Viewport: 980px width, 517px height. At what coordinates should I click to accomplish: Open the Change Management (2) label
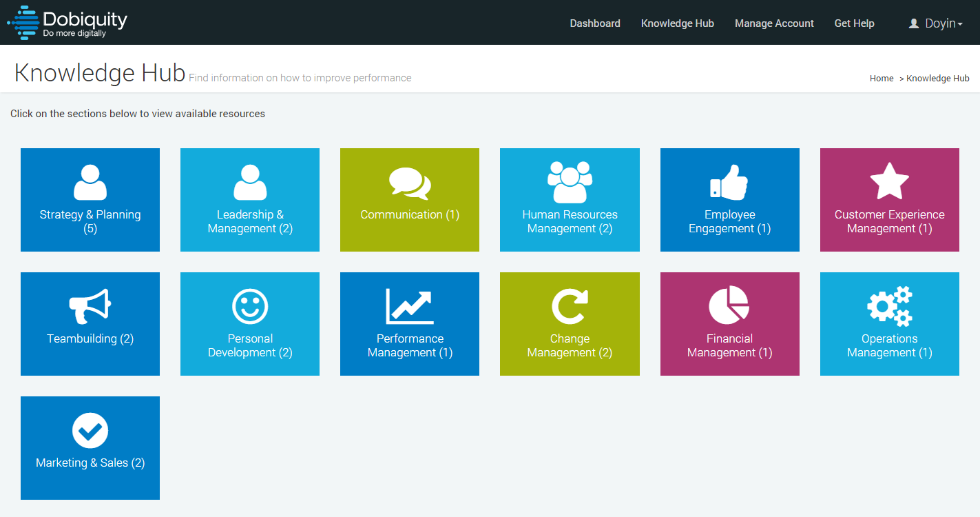pos(570,345)
